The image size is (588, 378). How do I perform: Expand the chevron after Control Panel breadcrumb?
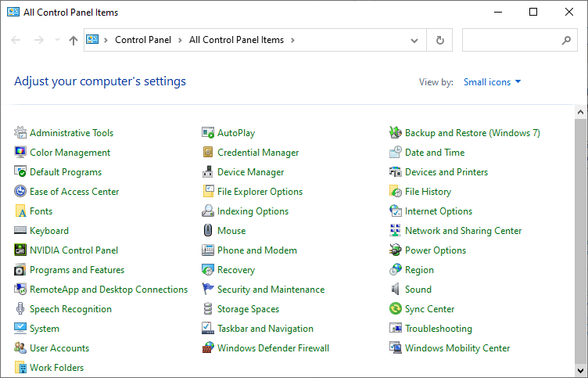pyautogui.click(x=181, y=40)
